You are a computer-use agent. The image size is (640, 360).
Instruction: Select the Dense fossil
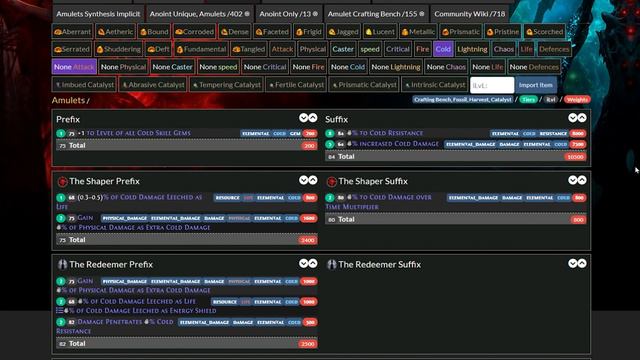point(234,31)
